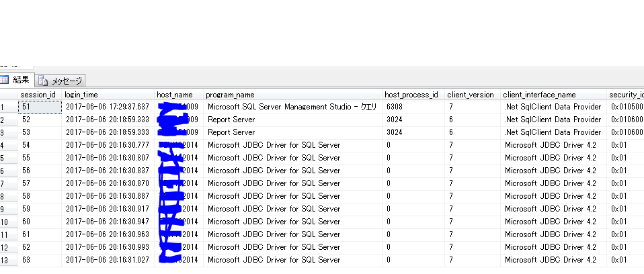The image size is (644, 274).
Task: Select login time 2017-06-06 20:16:30.777
Action: 108,145
